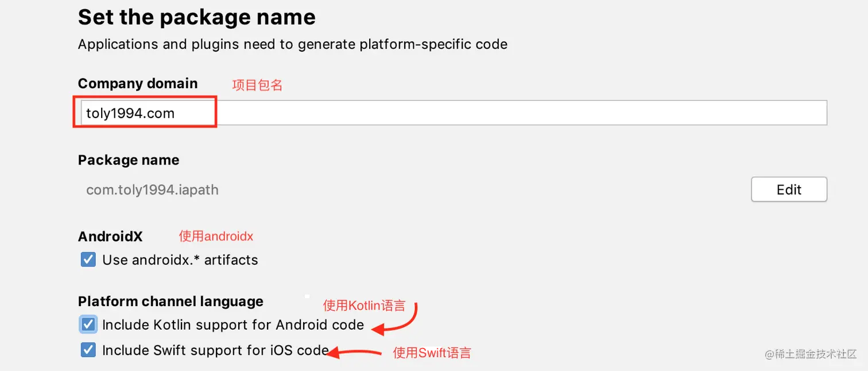Click the 'Include Kotlin support for Android code' label
This screenshot has width=868, height=371.
(232, 325)
